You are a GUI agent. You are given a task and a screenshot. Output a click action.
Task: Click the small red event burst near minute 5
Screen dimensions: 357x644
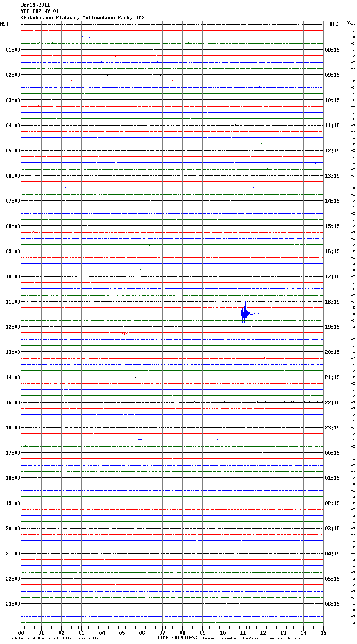click(123, 333)
